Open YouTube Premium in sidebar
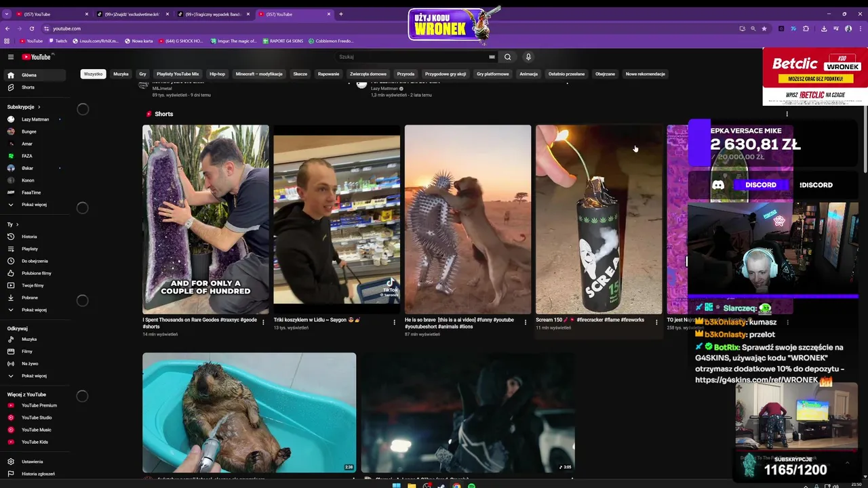The width and height of the screenshot is (868, 488). click(x=34, y=405)
